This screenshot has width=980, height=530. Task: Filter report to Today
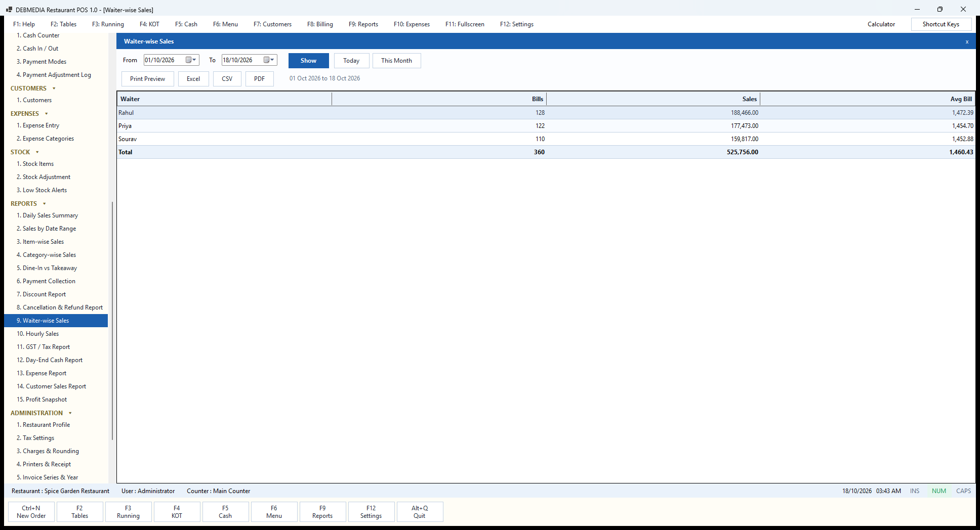[351, 61]
